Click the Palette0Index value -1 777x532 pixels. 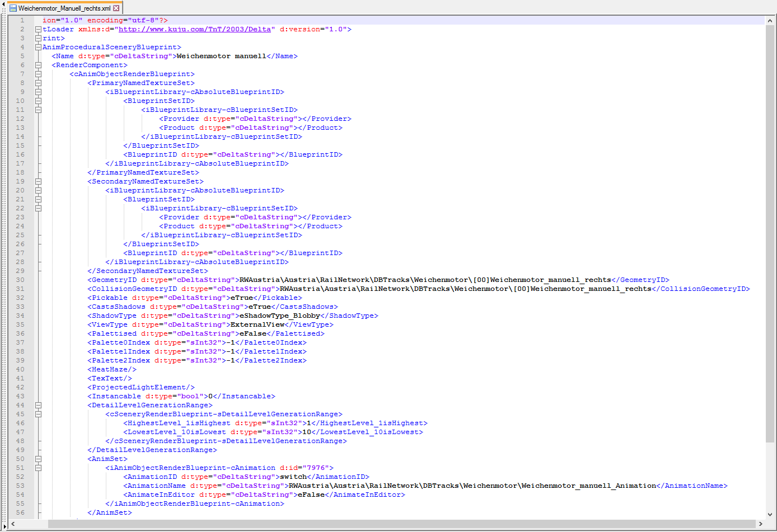tap(231, 342)
